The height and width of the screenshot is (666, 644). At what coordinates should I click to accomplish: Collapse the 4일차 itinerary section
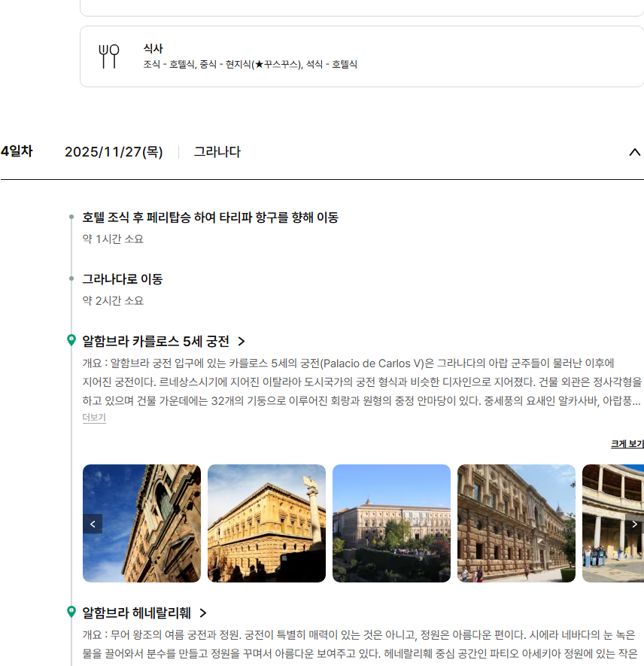(x=633, y=152)
